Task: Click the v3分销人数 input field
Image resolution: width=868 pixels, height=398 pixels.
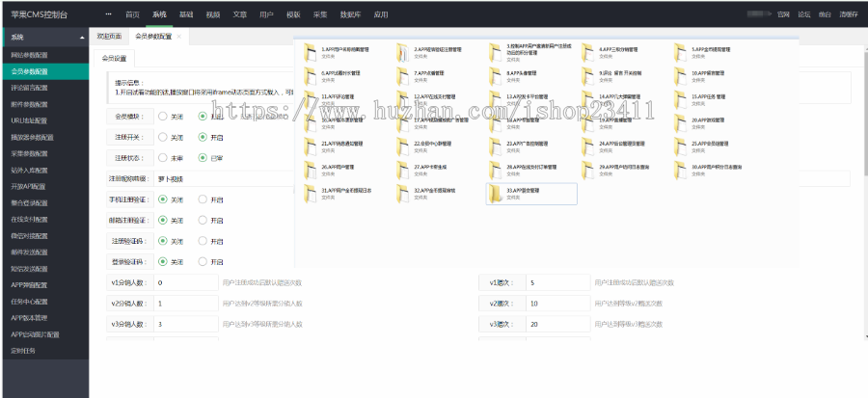Action: [x=186, y=324]
